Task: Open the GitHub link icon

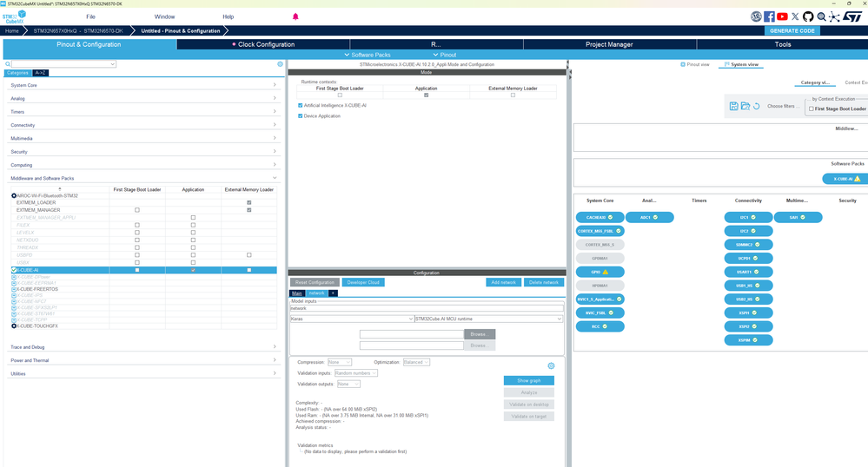Action: (x=808, y=16)
